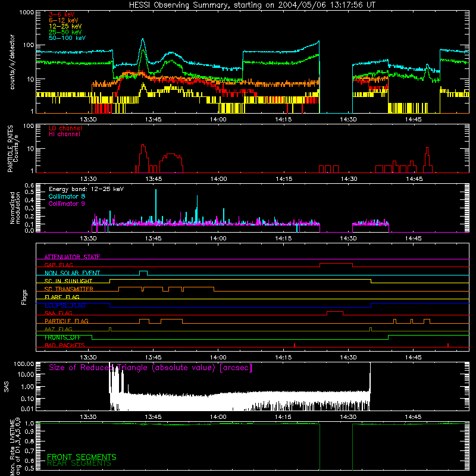This screenshot has width=476, height=476.
Task: Click the 14:15 tick label under the SAS panel
Action: pyautogui.click(x=283, y=417)
